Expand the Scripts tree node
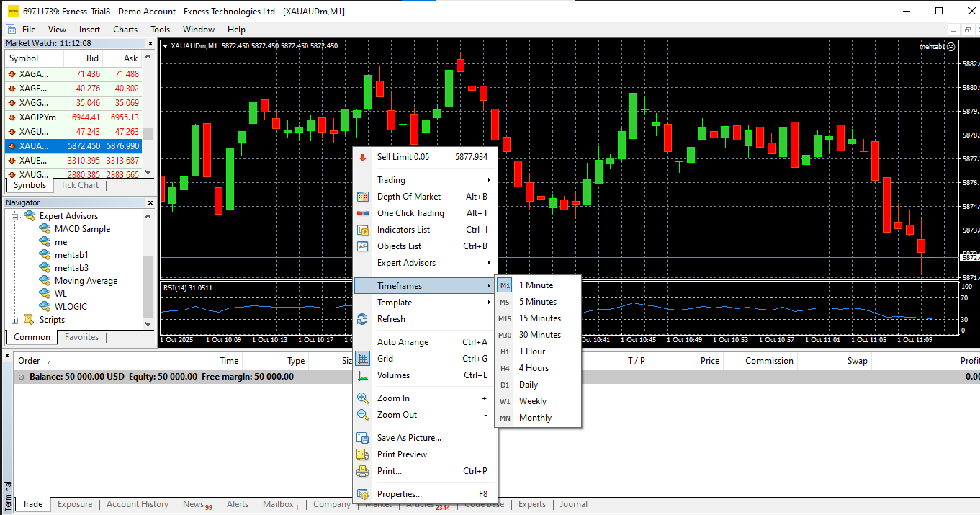 15,320
